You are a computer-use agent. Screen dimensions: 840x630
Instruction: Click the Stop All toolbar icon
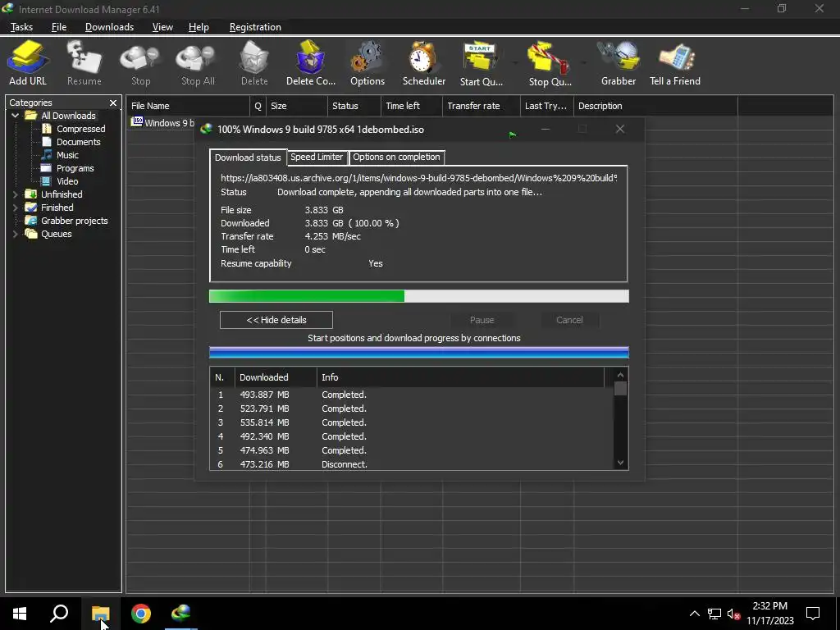click(198, 62)
